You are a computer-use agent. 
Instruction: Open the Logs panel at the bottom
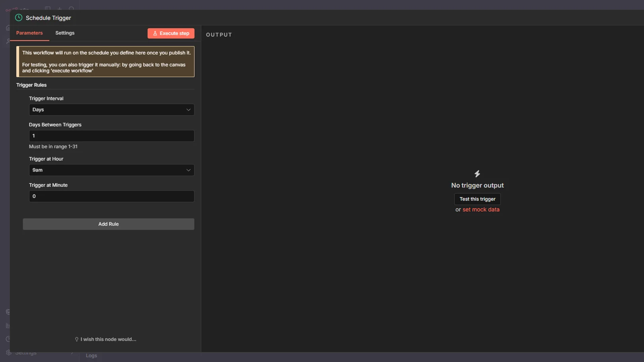click(x=91, y=356)
